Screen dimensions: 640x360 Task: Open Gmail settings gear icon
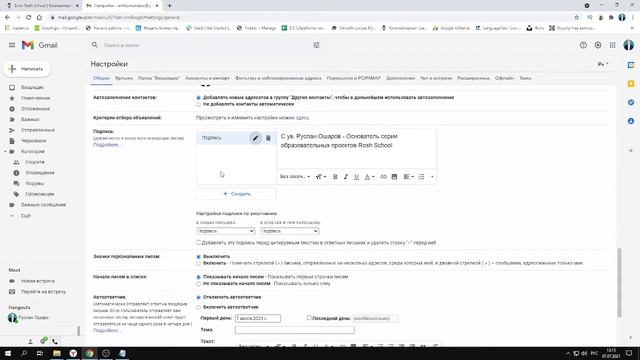tap(598, 45)
